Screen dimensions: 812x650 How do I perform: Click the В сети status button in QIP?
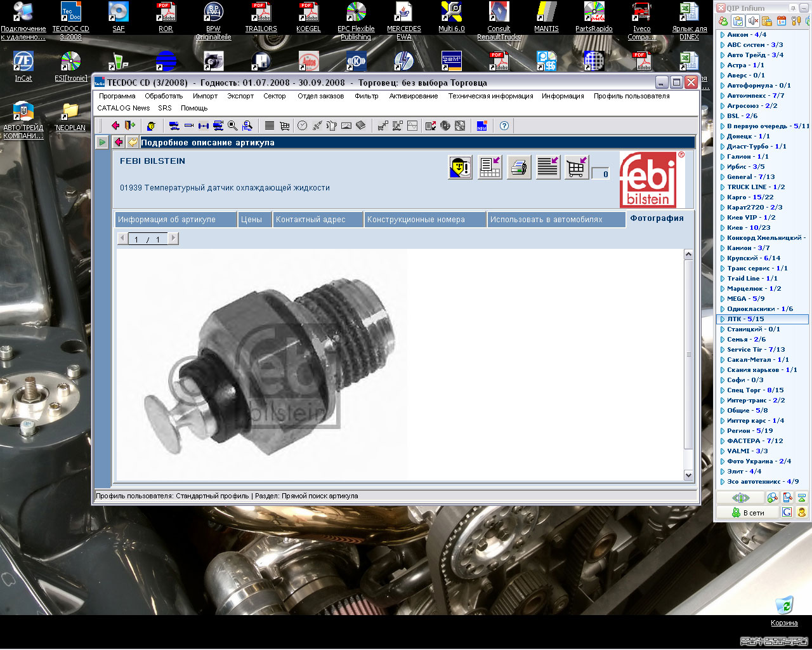(x=748, y=512)
